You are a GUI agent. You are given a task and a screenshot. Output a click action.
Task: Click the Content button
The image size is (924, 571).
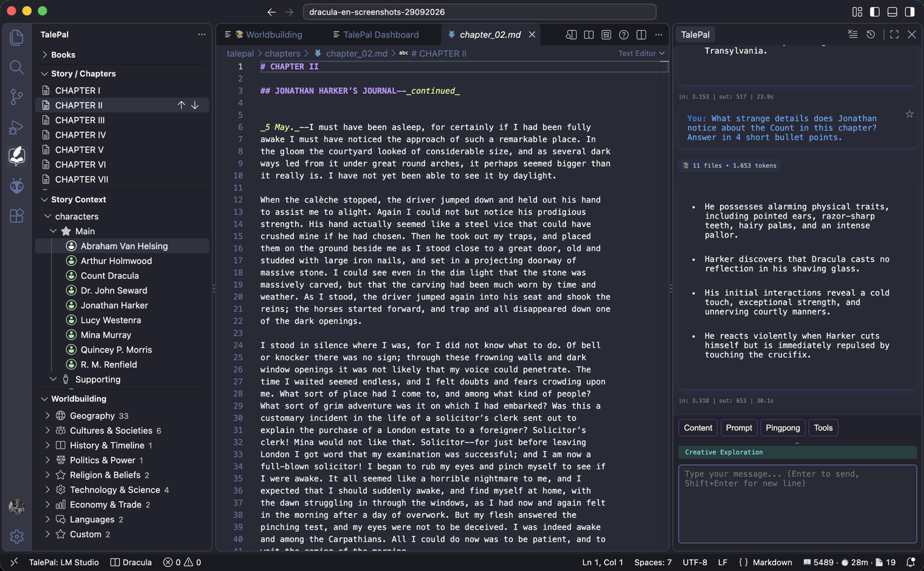(x=698, y=428)
